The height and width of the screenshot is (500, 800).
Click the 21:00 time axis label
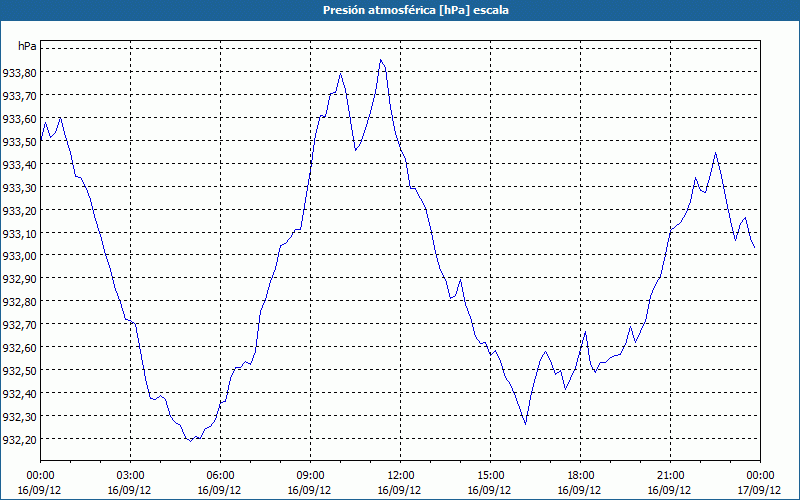tap(670, 476)
